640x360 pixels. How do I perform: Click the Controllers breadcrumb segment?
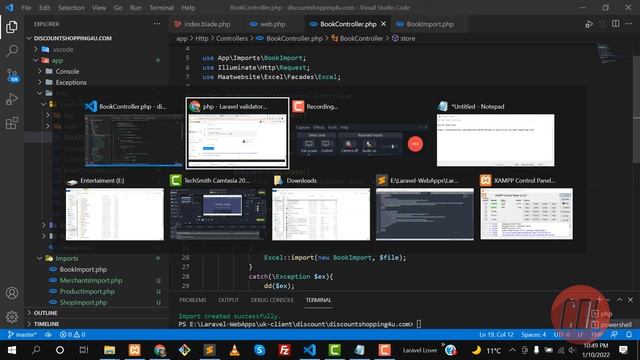click(x=231, y=38)
